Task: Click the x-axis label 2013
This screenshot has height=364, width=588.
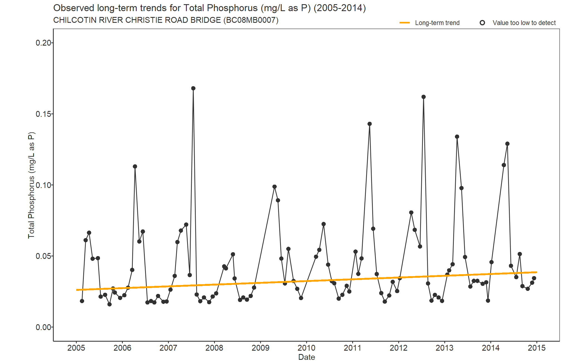Action: pyautogui.click(x=445, y=348)
